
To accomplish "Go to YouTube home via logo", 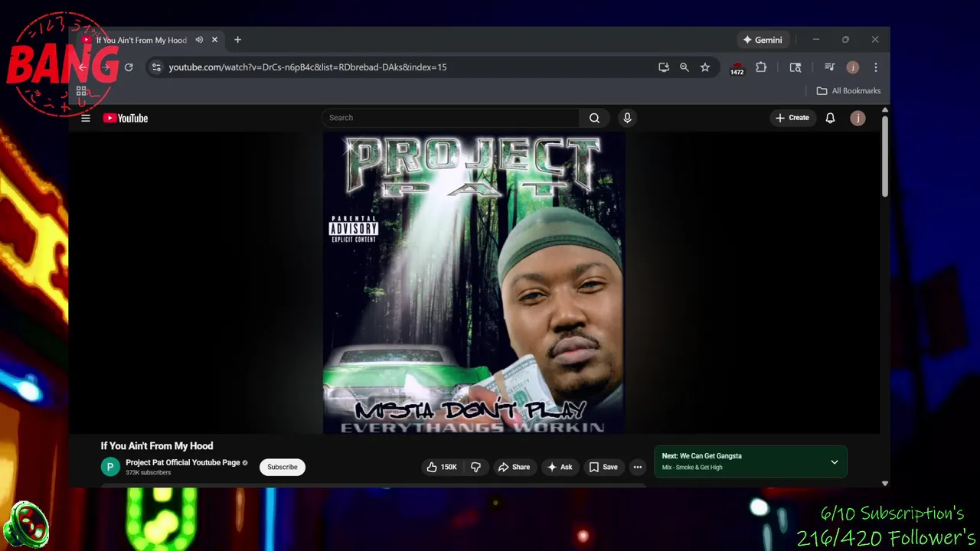I will pyautogui.click(x=126, y=118).
